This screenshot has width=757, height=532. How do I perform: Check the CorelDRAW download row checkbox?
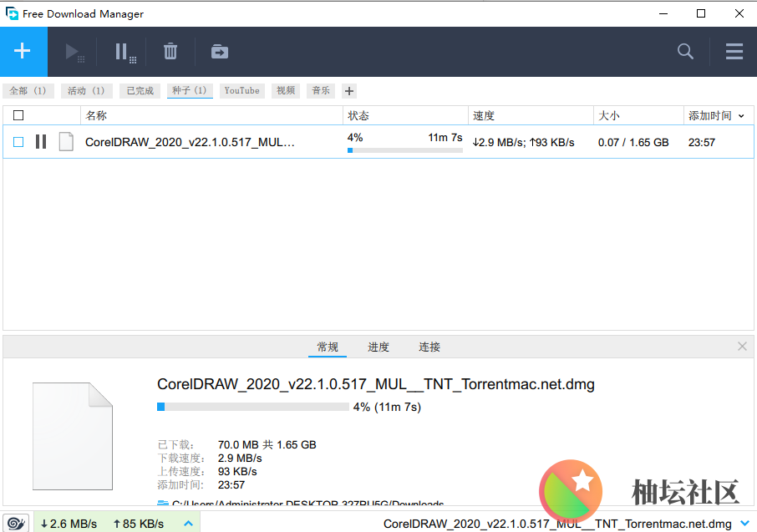(x=18, y=142)
